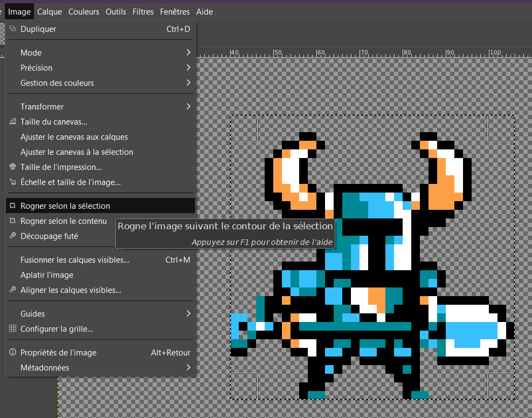The image size is (532, 418).
Task: Expand the Gestion des couleurs submenu arrow
Action: click(x=188, y=83)
